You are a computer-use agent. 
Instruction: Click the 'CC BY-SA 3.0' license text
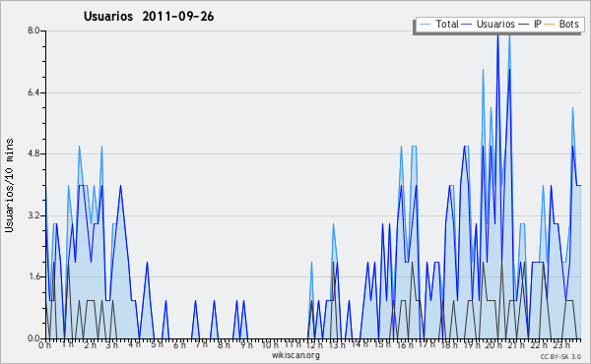pyautogui.click(x=560, y=356)
